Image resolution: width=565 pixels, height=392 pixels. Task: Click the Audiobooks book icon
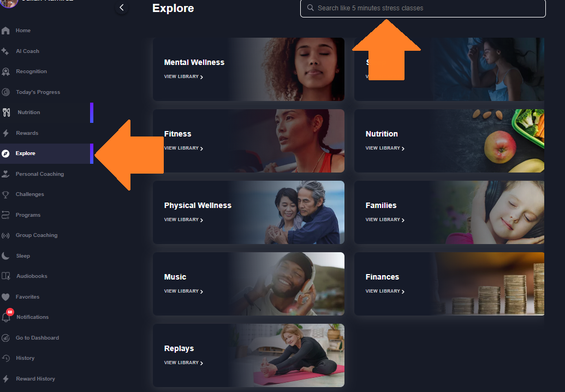6,276
